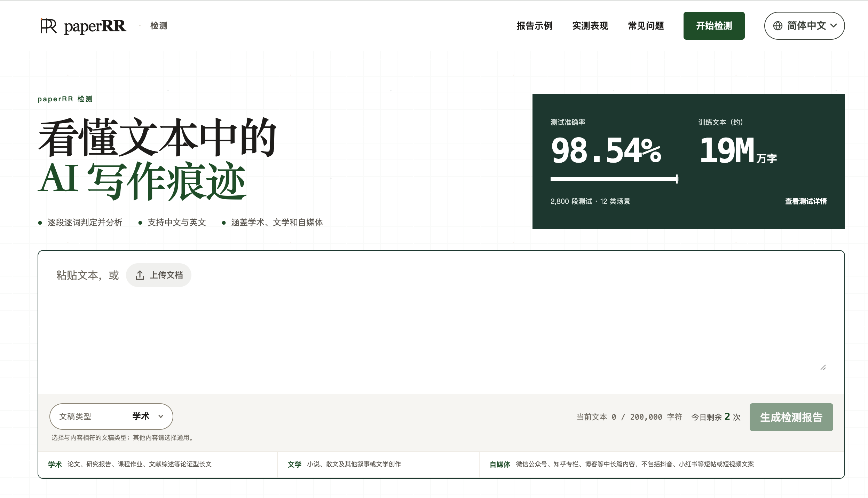Expand the language selector chevron
868x498 pixels.
(834, 26)
